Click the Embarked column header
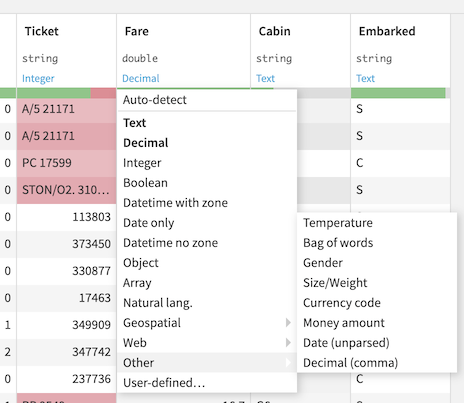This screenshot has height=403, width=464. 387,31
